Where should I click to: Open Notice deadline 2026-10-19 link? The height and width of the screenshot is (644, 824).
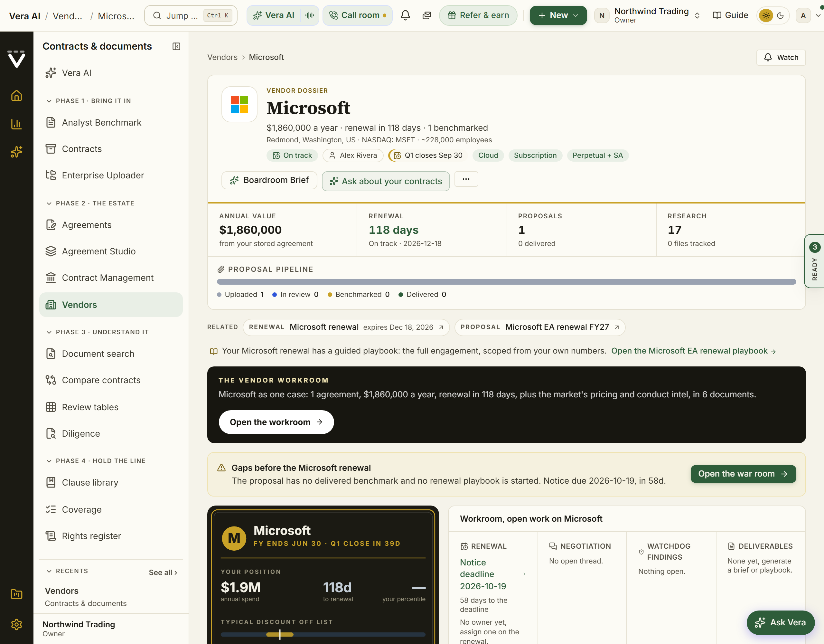click(492, 574)
